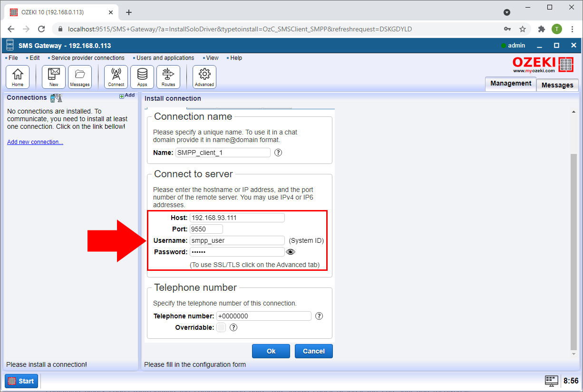Screen dimensions: 583x392
Task: Click the Cancel button
Action: [314, 351]
